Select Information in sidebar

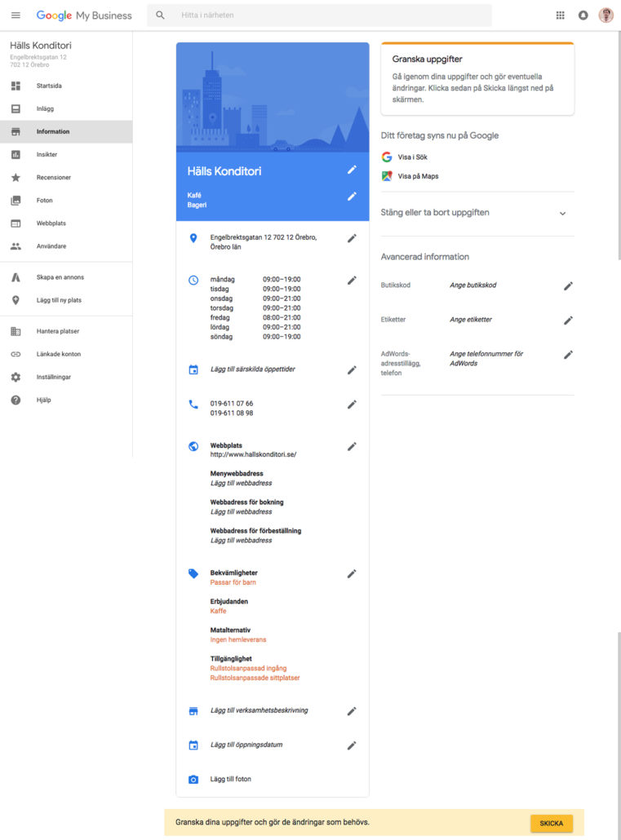coord(66,132)
